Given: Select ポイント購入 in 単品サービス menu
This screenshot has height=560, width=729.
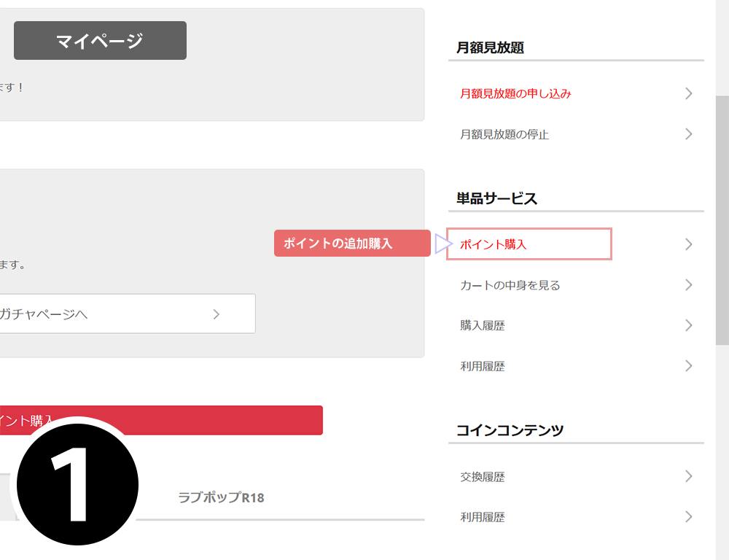Looking at the screenshot, I should click(x=494, y=244).
